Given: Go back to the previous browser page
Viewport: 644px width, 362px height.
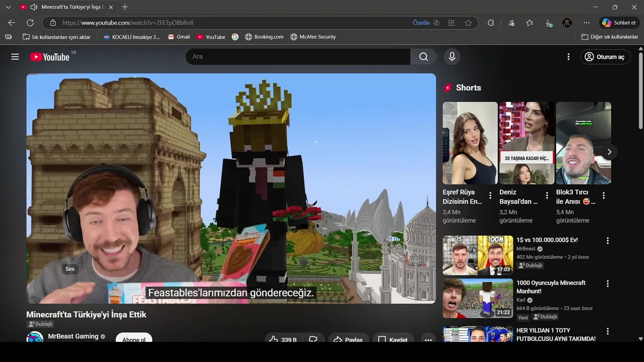Looking at the screenshot, I should pyautogui.click(x=12, y=23).
